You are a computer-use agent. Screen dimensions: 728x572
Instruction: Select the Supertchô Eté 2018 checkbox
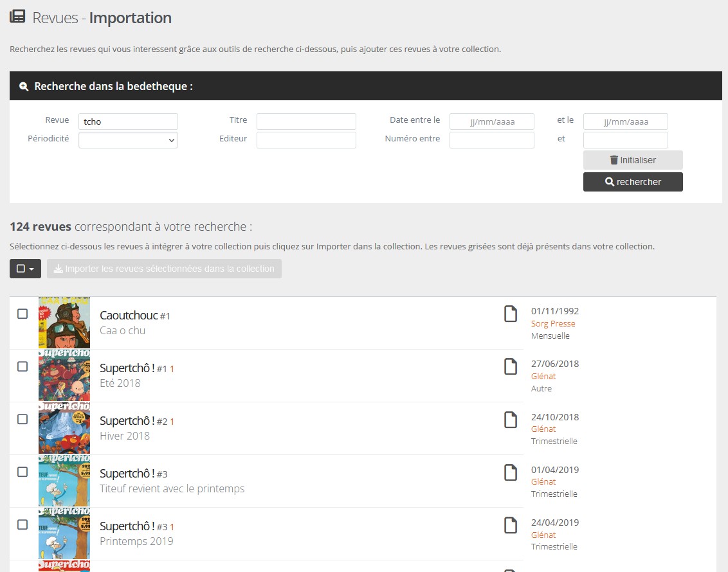[23, 366]
